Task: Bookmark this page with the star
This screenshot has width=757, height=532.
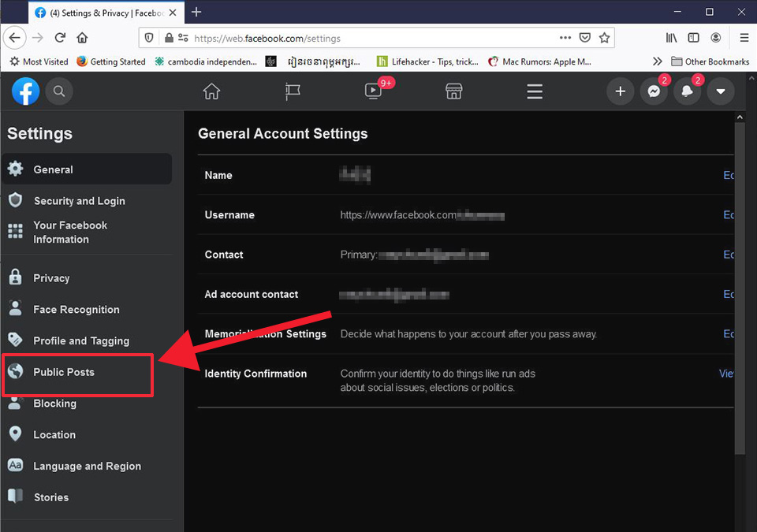Action: tap(605, 38)
